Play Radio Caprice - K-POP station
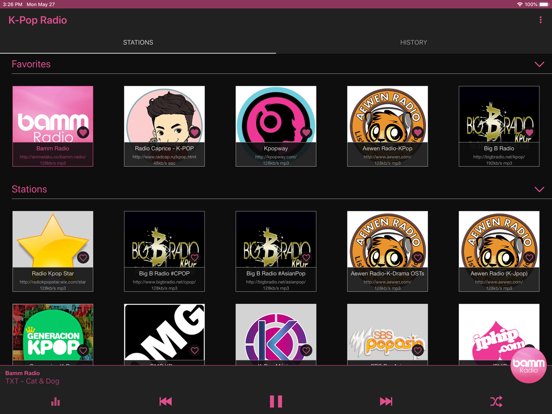The width and height of the screenshot is (552, 414). [x=164, y=126]
